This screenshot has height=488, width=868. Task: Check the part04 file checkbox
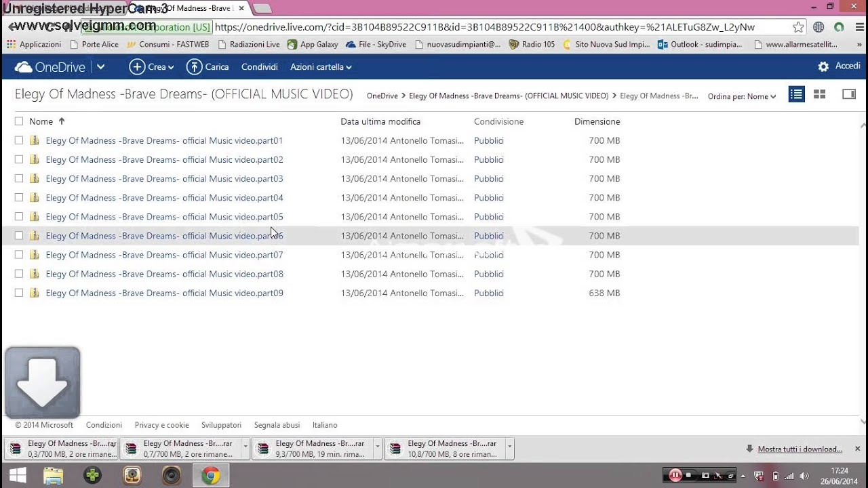pos(19,197)
